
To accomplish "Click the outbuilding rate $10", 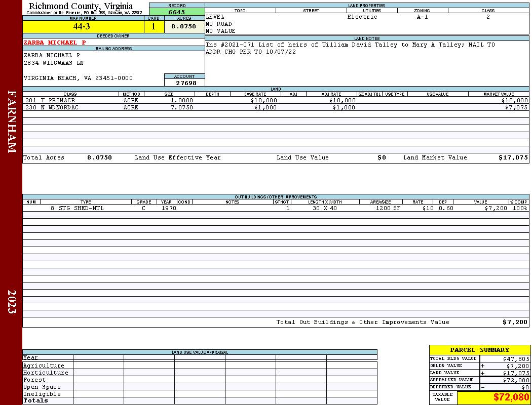I will coord(428,209).
